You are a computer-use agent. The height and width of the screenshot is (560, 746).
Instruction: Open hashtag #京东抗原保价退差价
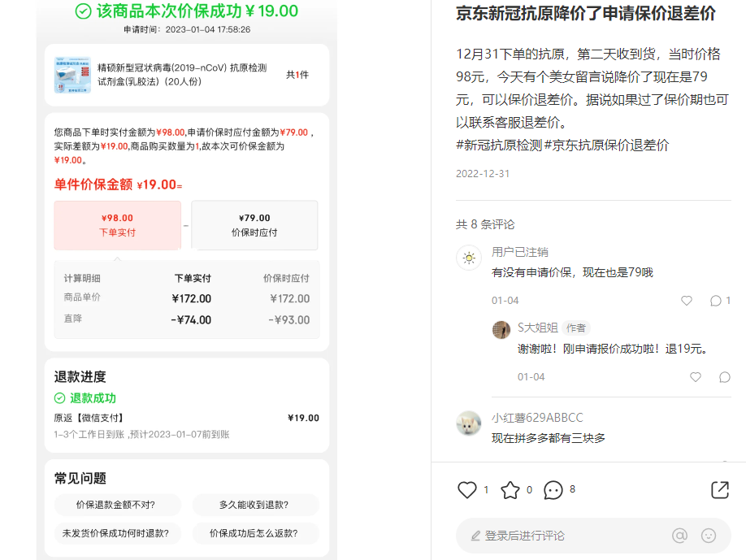606,145
